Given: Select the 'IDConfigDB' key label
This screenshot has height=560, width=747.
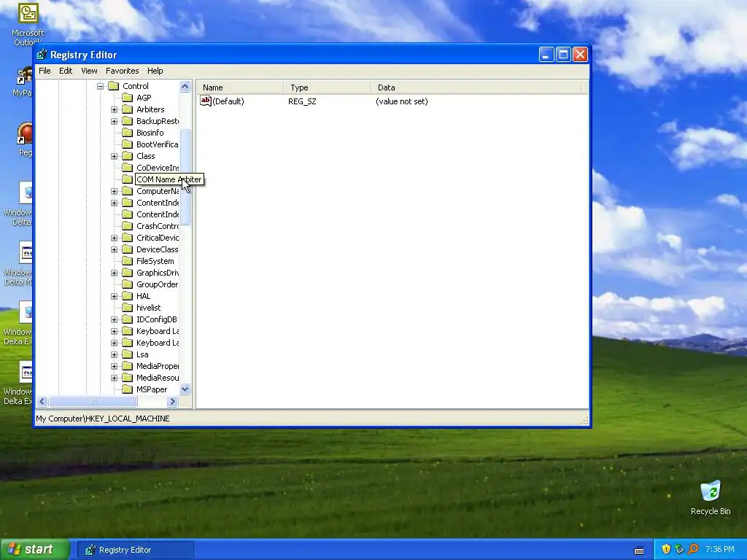Looking at the screenshot, I should coord(157,319).
